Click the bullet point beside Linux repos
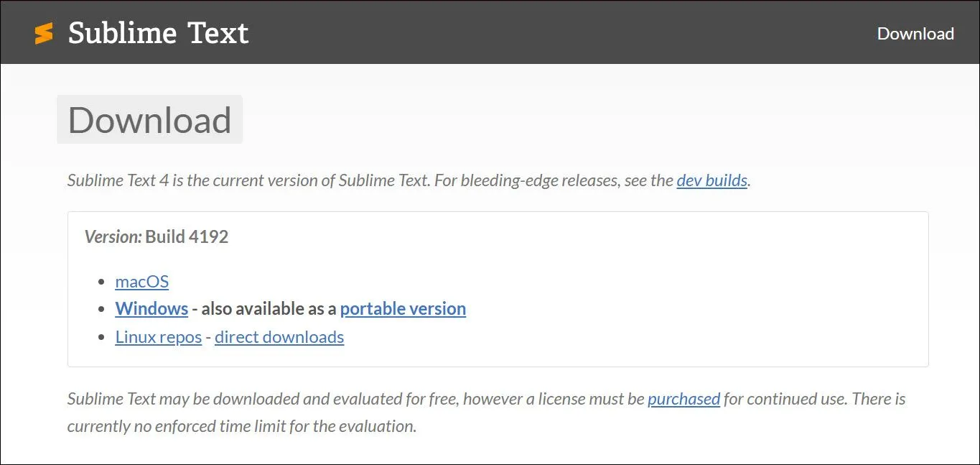The width and height of the screenshot is (980, 465). [101, 338]
